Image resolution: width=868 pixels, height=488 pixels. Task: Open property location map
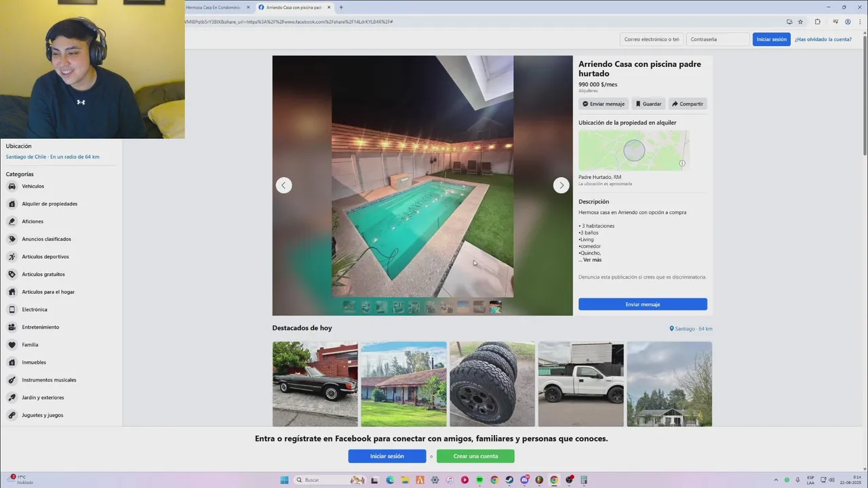(633, 150)
